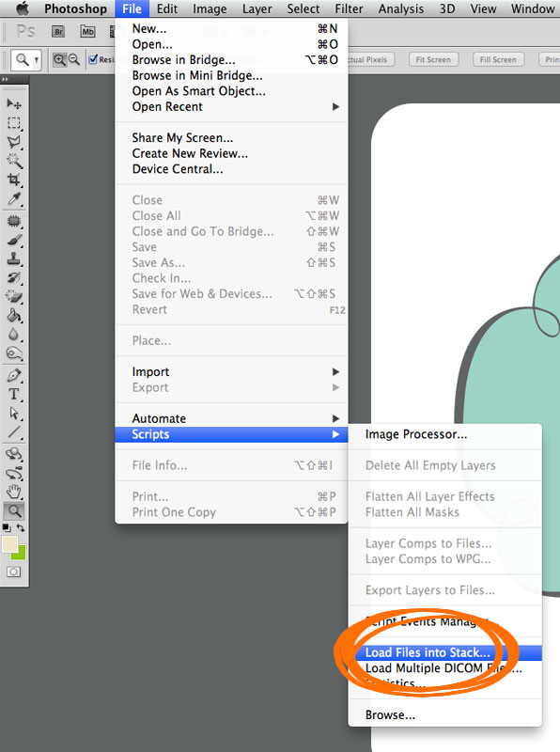Choose Open As Smart Object
Screen dimensions: 560x752
[231, 91]
